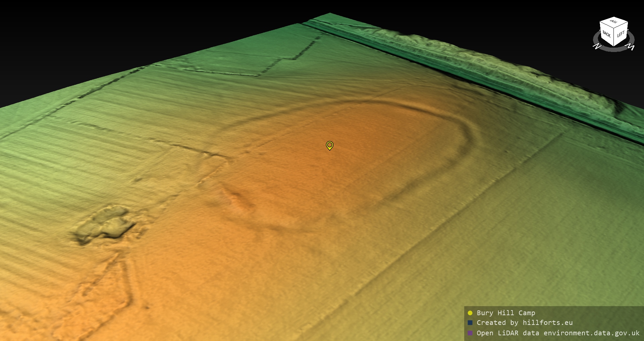Click the yellow location pin on the hillfort

[330, 145]
